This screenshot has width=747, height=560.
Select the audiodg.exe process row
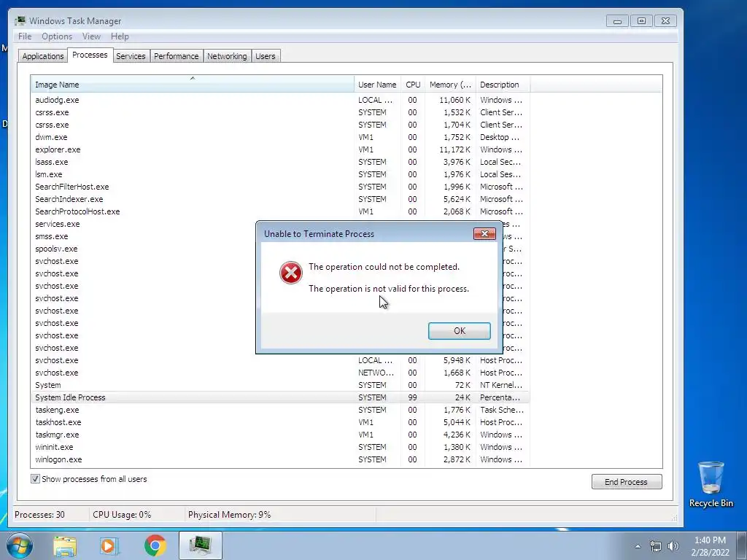point(280,100)
